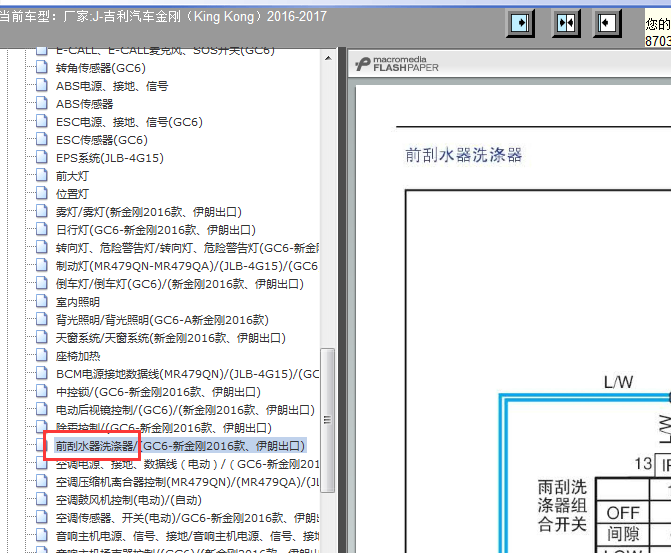Screen dimensions: 671x553
Task: Click the collapse-left panel arrow button
Action: tap(607, 23)
